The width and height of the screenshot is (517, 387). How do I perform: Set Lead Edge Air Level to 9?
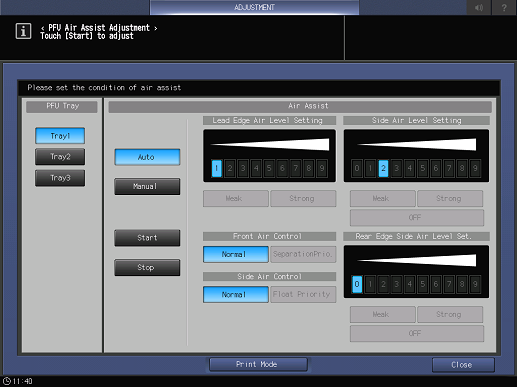[x=322, y=168]
